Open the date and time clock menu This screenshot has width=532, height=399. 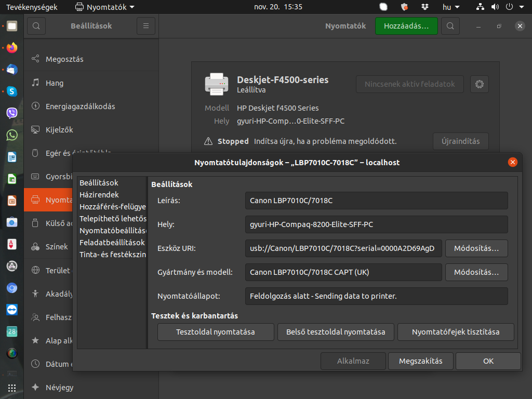tap(278, 7)
